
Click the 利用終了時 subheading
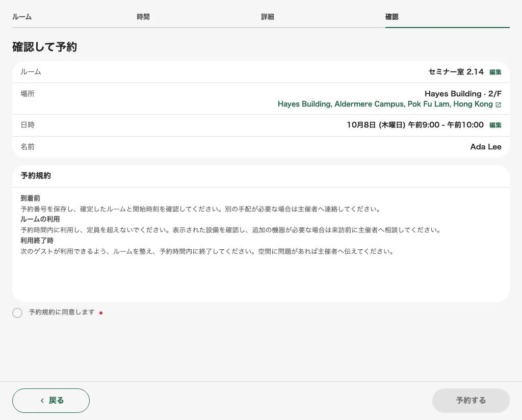[x=37, y=241]
